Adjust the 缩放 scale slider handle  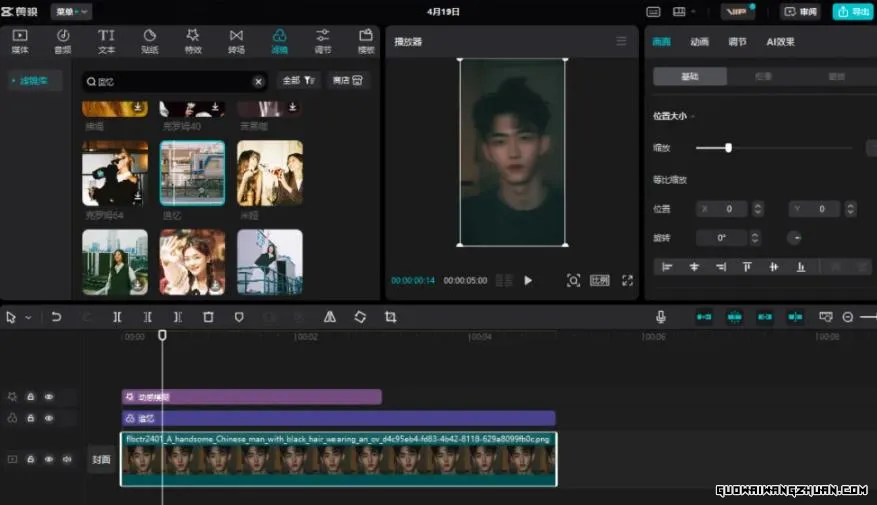click(x=728, y=148)
